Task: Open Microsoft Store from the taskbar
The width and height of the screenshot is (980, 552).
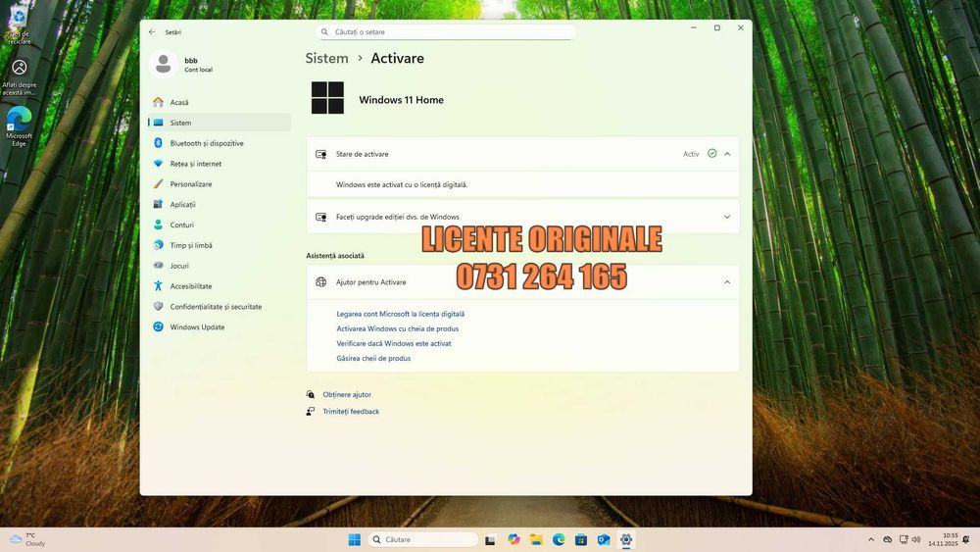Action: click(581, 539)
